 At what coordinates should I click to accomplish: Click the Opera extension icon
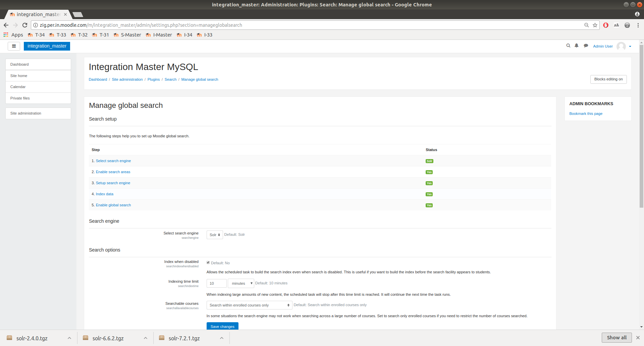click(606, 25)
